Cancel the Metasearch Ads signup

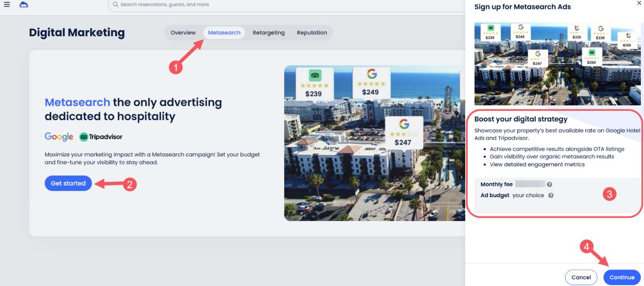click(581, 277)
